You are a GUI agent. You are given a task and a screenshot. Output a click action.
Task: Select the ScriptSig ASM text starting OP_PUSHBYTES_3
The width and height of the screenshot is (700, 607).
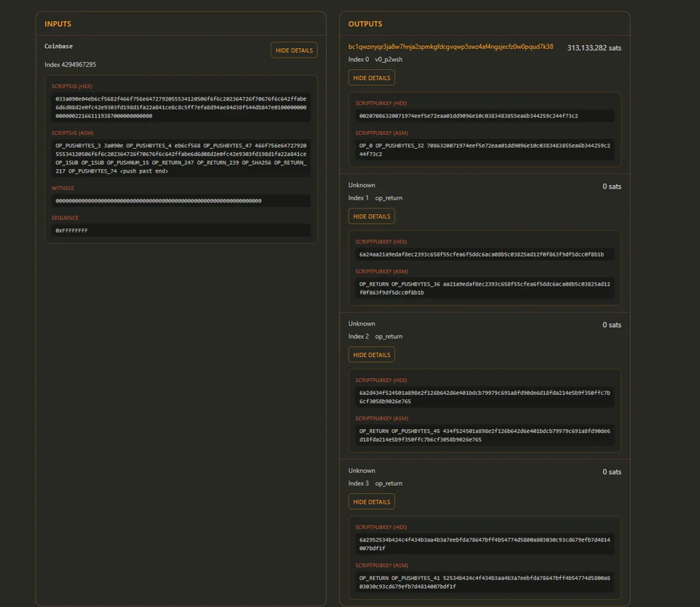[181, 158]
